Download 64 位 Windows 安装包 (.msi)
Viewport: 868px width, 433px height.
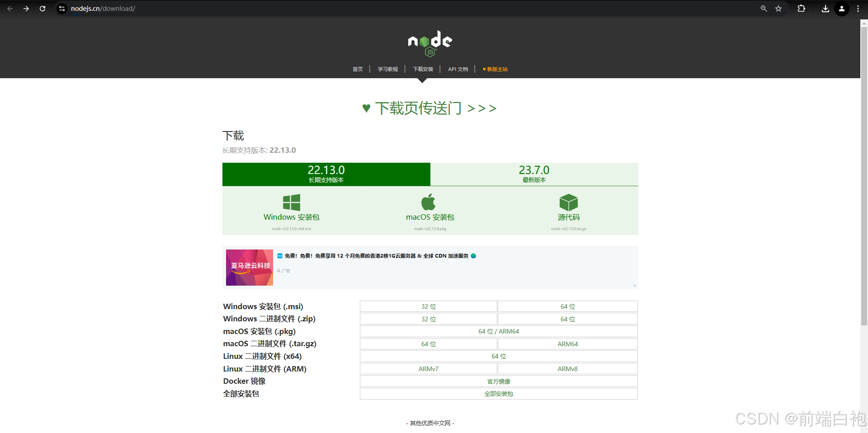click(568, 306)
